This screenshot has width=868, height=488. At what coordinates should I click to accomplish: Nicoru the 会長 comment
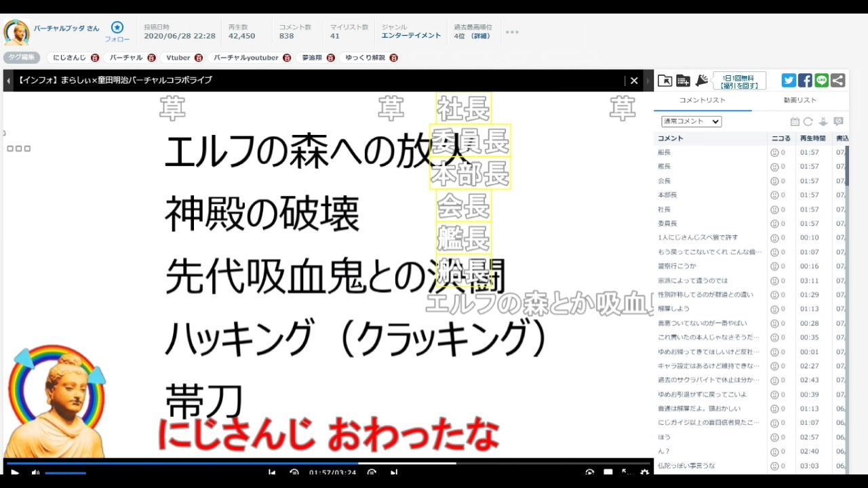[x=774, y=181]
